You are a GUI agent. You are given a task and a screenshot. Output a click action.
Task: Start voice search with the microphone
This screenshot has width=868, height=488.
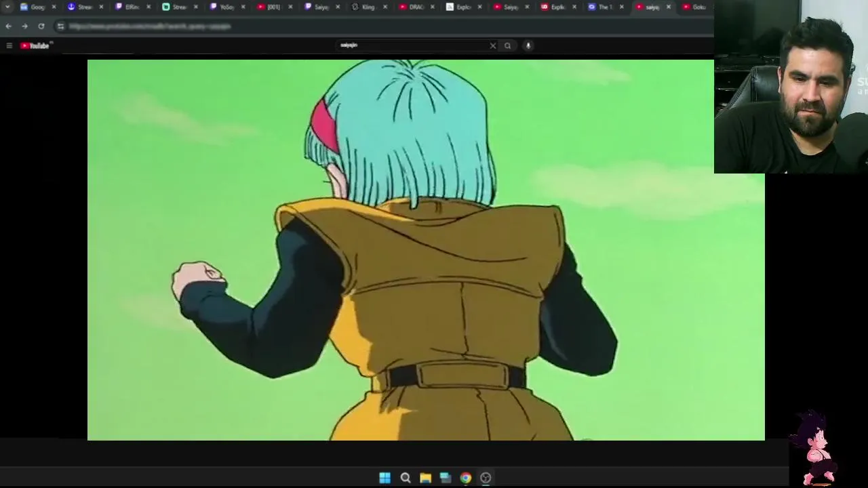[x=528, y=45]
